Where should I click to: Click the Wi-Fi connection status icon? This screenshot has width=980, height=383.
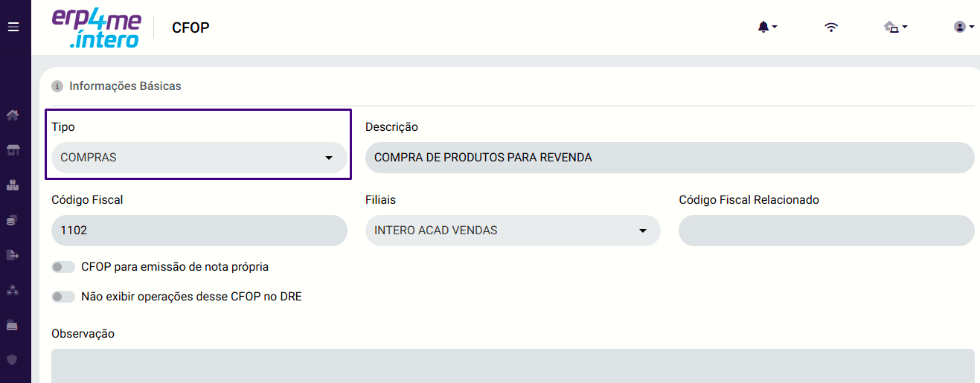coord(831,28)
